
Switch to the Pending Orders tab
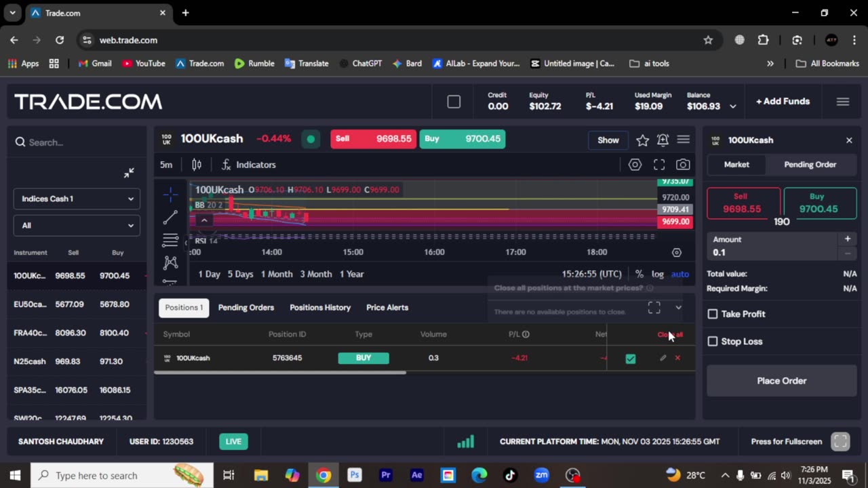[246, 308]
